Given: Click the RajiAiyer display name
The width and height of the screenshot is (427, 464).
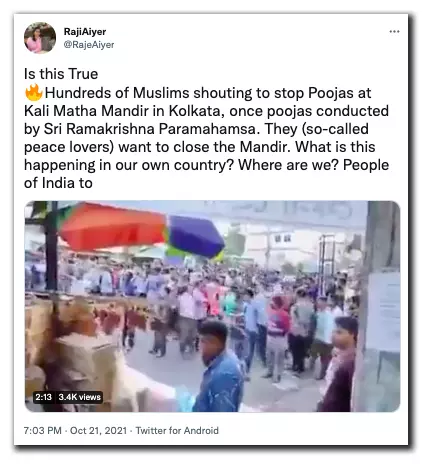Looking at the screenshot, I should tap(85, 32).
